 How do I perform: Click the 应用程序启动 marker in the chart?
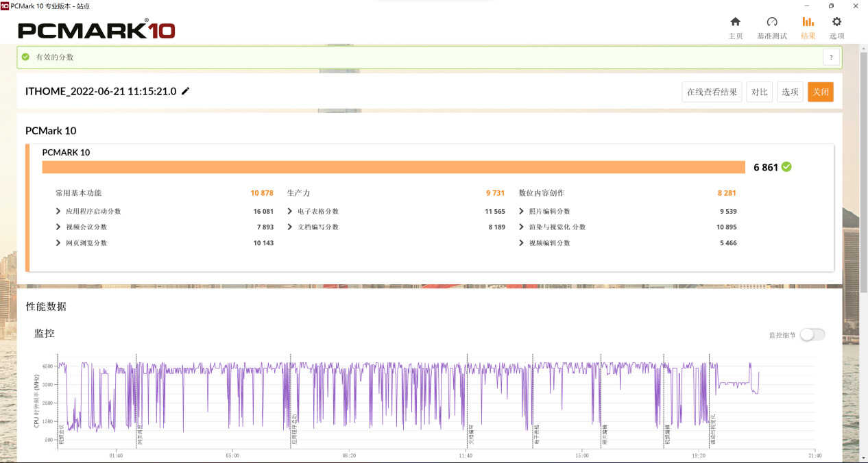click(295, 429)
